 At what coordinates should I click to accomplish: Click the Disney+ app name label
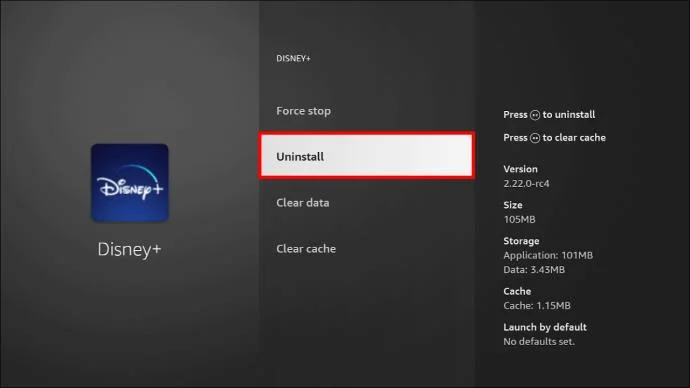tap(129, 249)
